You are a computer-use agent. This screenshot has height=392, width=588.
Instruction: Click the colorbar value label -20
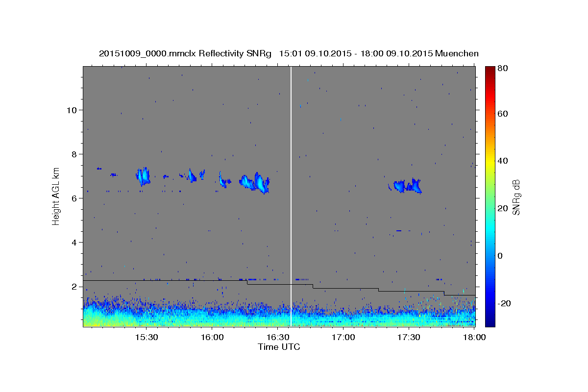[x=504, y=303]
